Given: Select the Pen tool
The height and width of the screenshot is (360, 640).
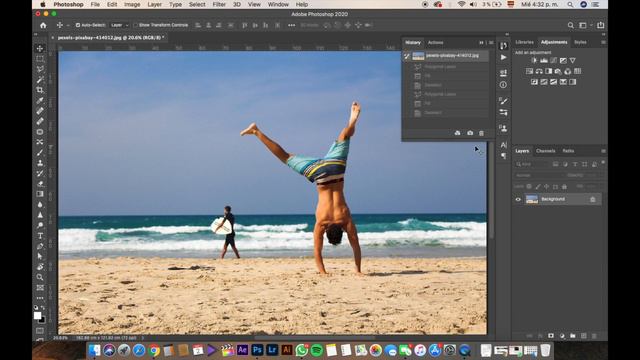Looking at the screenshot, I should click(x=40, y=246).
